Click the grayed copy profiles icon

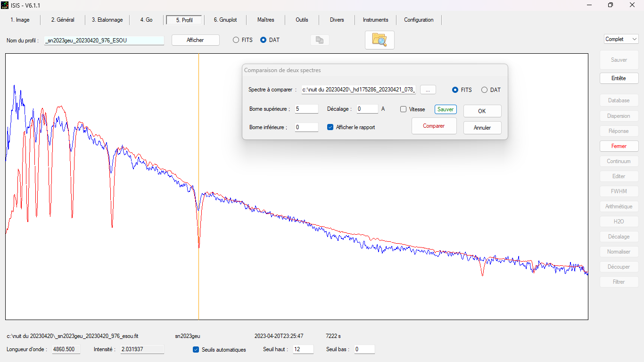coord(320,40)
